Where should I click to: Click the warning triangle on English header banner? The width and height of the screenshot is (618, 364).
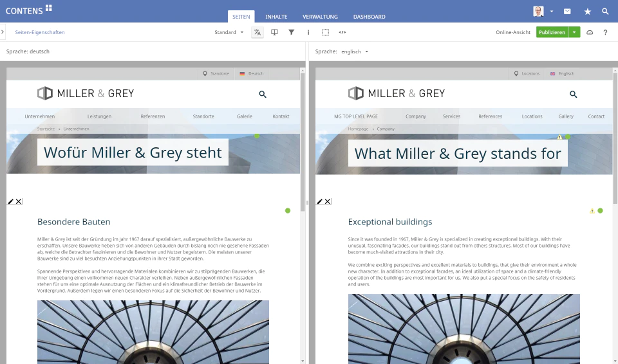(x=559, y=137)
